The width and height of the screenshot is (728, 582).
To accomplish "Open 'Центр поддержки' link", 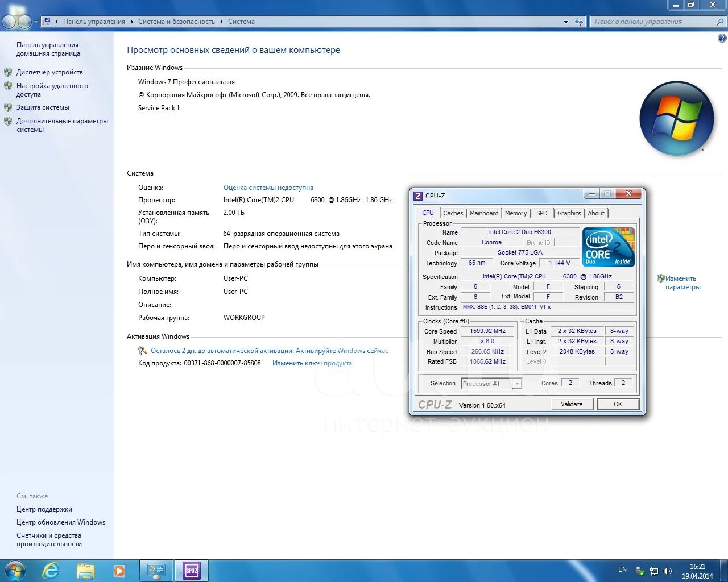I will pyautogui.click(x=44, y=509).
